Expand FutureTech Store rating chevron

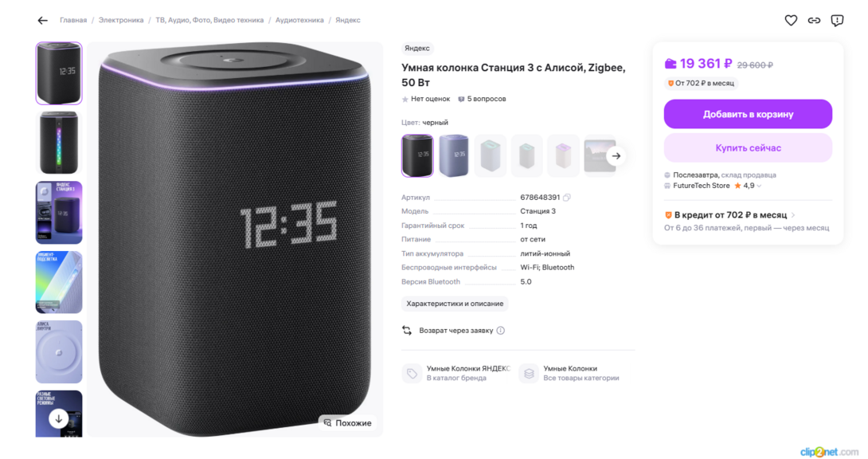pyautogui.click(x=759, y=186)
